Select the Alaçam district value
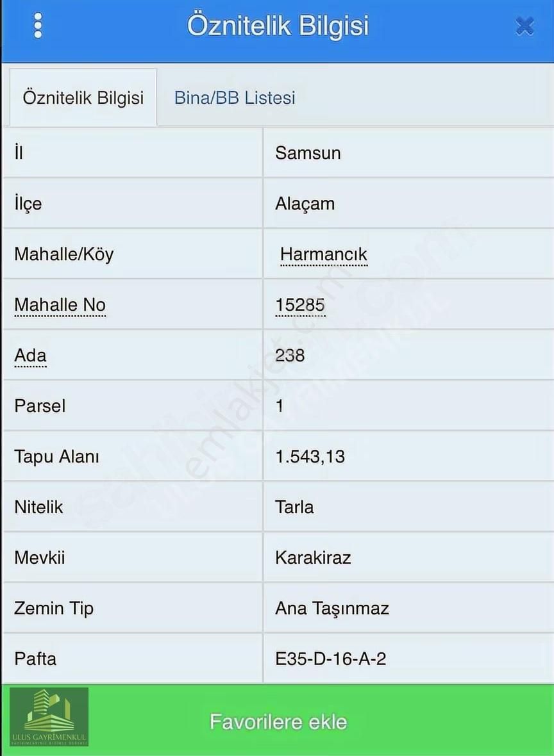The width and height of the screenshot is (554, 756). tap(305, 204)
